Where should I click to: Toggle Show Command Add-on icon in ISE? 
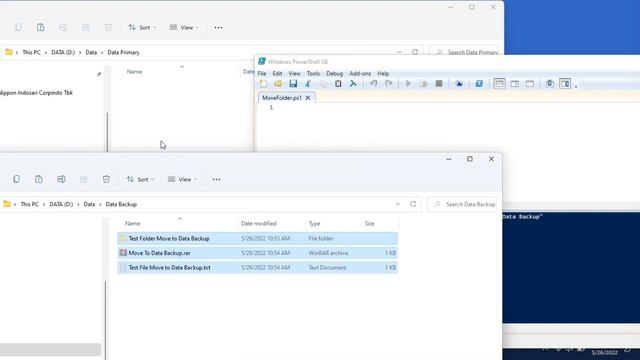(565, 84)
